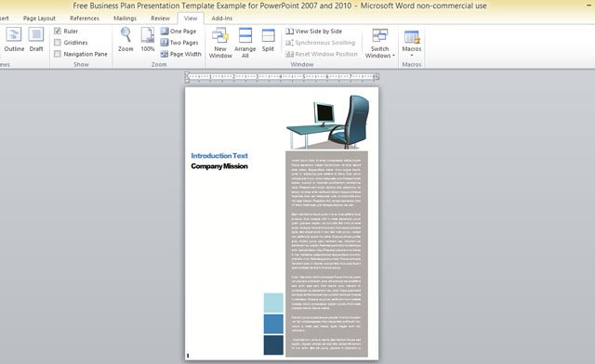Open the Mailings tab

(x=125, y=18)
